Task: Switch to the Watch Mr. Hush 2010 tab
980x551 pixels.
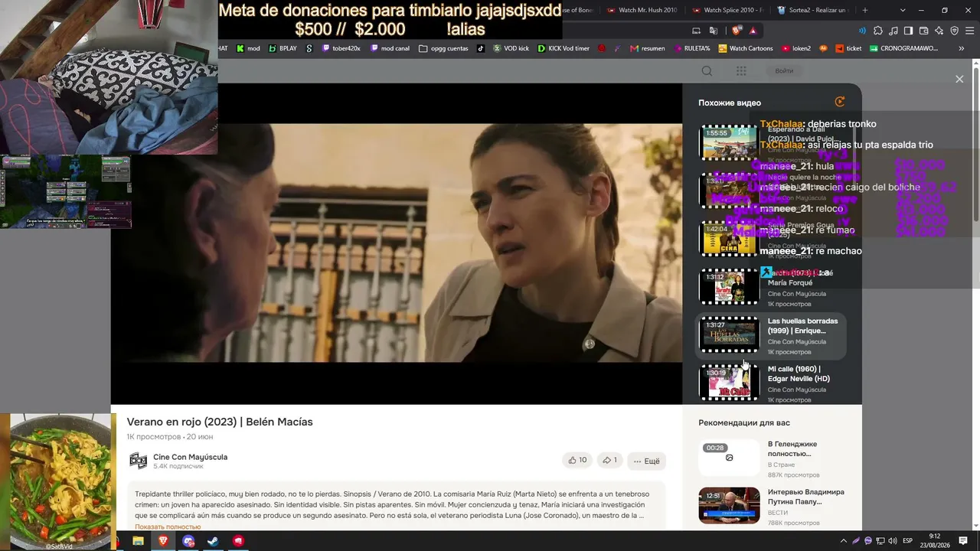Action: (641, 10)
